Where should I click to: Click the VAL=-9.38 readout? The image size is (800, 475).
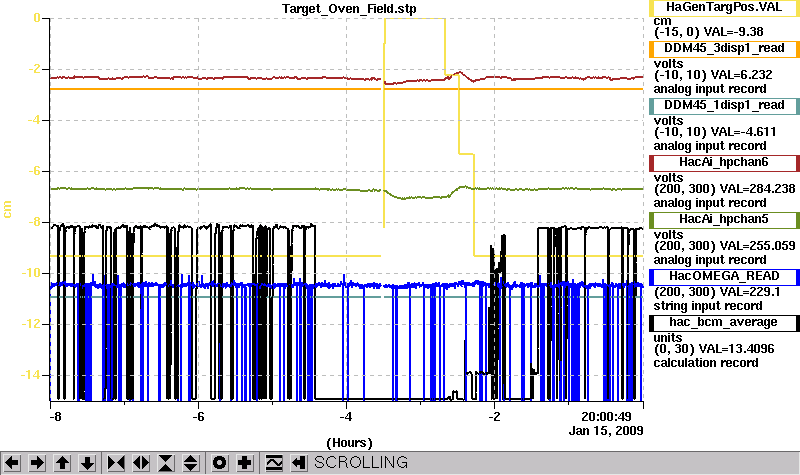pos(733,32)
